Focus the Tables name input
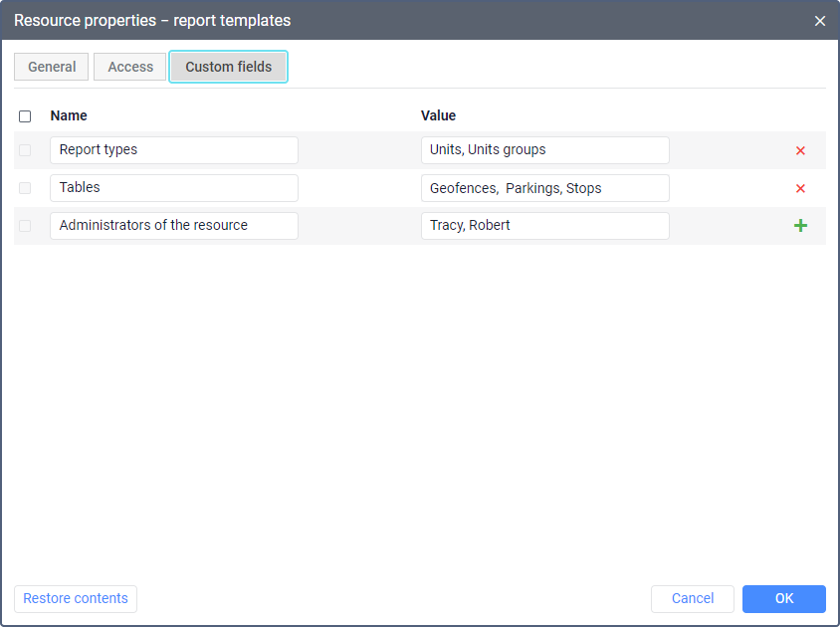 coord(174,188)
